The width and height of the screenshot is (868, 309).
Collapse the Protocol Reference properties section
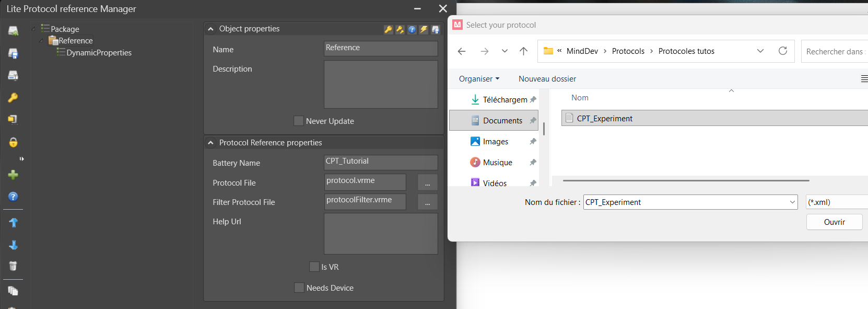pos(211,143)
